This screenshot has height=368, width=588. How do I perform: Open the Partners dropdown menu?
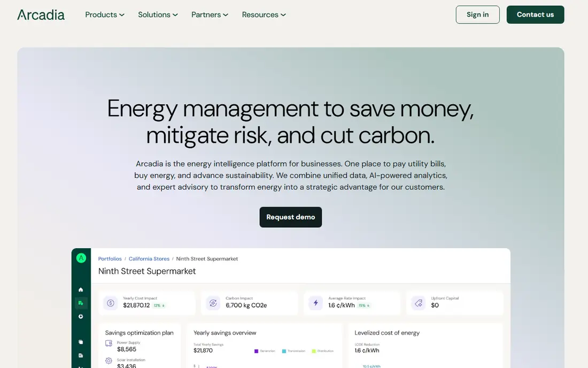coord(210,14)
